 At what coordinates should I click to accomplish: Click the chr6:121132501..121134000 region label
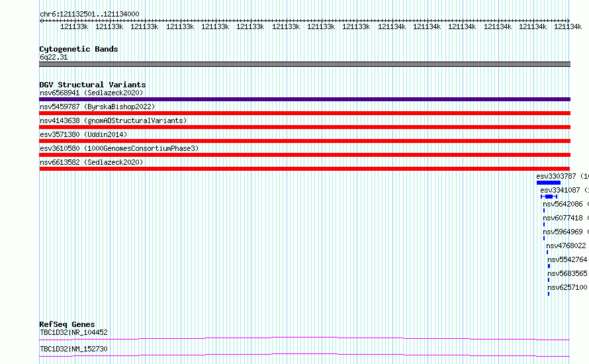(89, 14)
